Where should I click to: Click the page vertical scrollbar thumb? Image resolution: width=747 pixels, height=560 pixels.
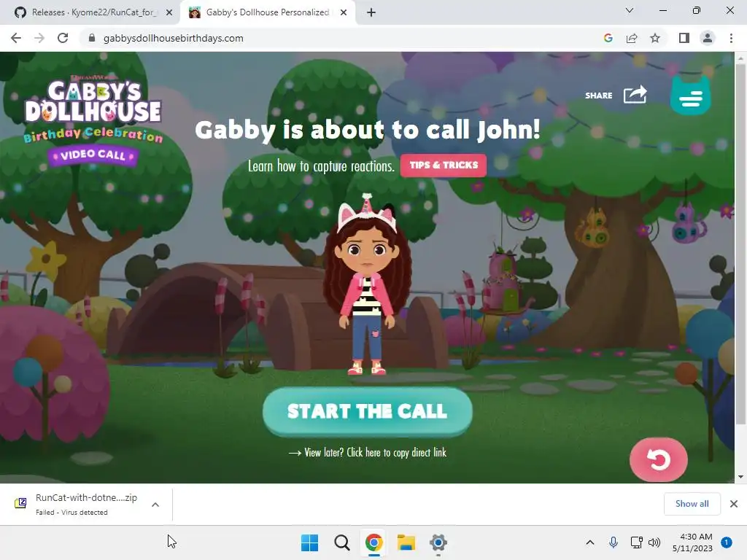pyautogui.click(x=740, y=243)
